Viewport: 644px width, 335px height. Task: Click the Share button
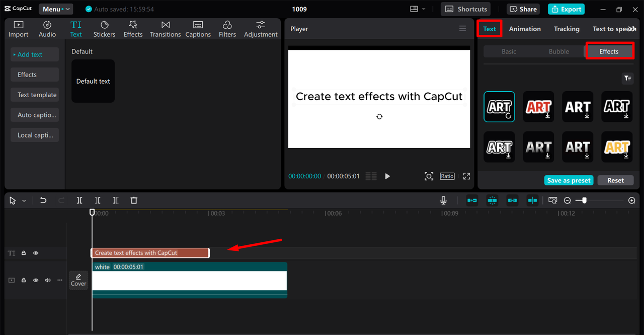coord(523,9)
